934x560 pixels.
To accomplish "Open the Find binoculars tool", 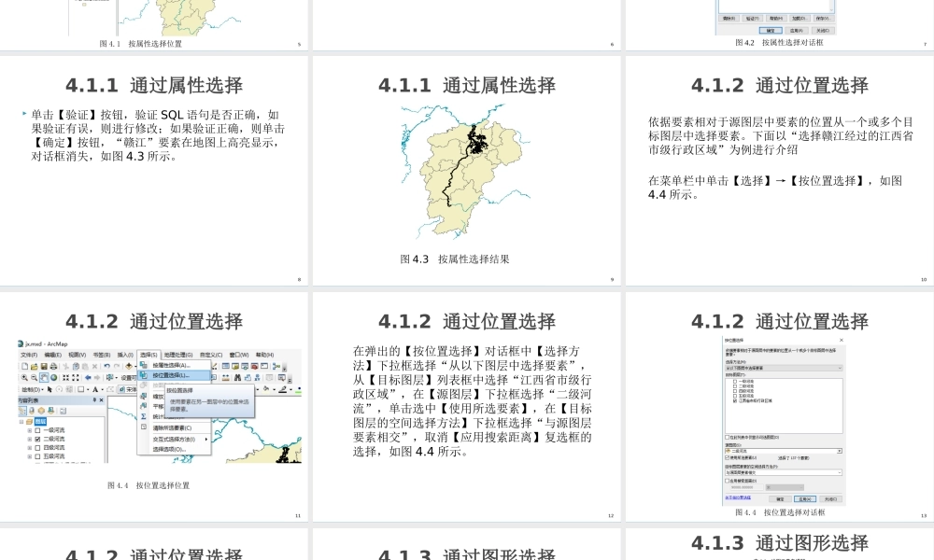I will coord(237,377).
